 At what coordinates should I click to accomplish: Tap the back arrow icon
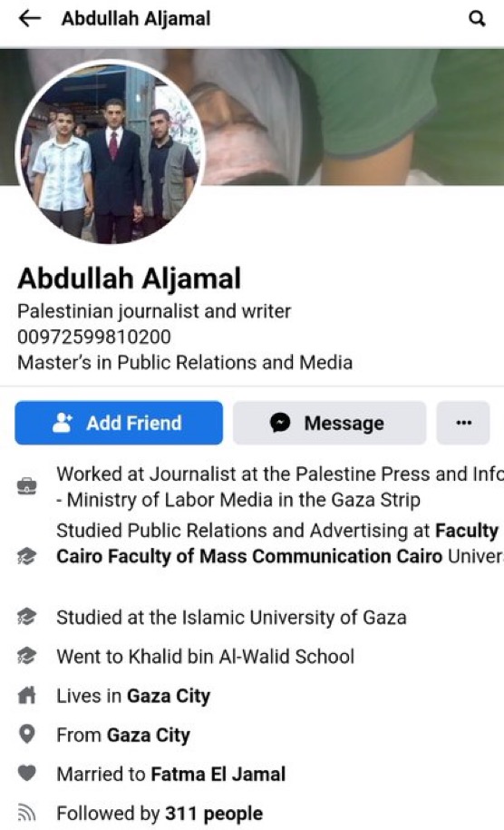tap(30, 18)
